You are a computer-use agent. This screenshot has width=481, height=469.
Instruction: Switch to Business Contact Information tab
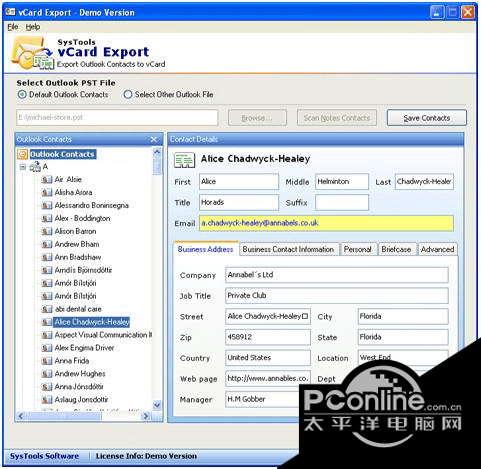click(288, 249)
